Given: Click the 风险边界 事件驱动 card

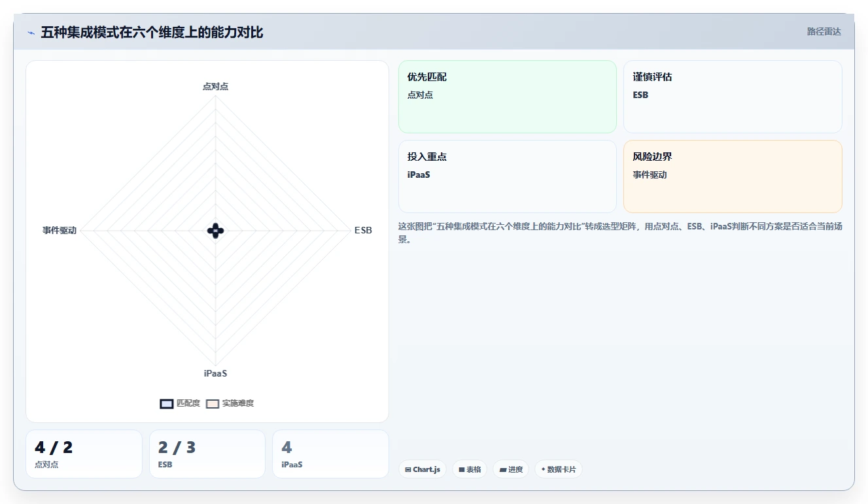Looking at the screenshot, I should point(733,176).
